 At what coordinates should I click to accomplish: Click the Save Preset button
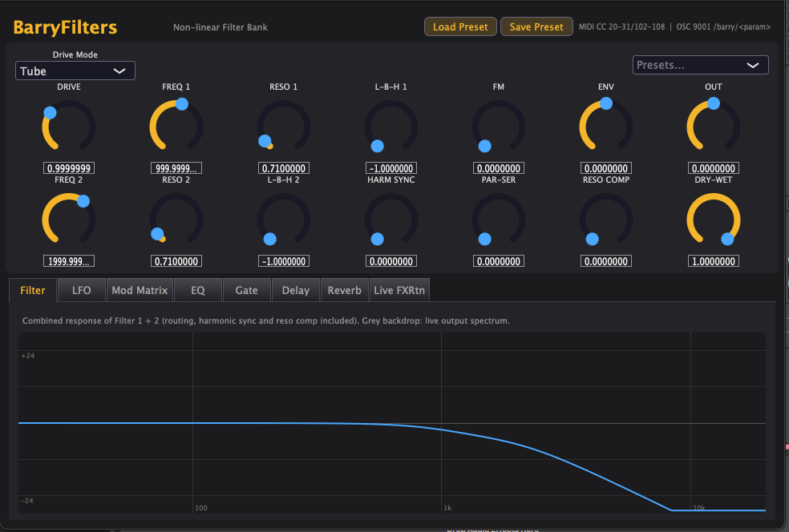(536, 26)
